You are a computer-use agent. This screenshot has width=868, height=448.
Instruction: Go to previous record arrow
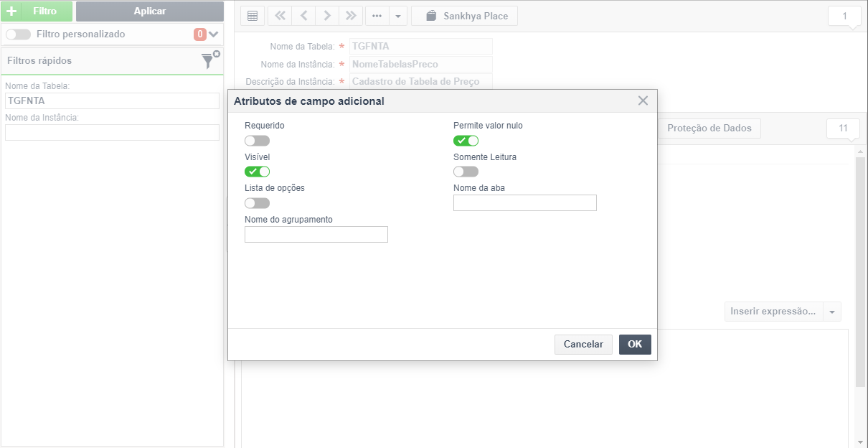click(303, 16)
